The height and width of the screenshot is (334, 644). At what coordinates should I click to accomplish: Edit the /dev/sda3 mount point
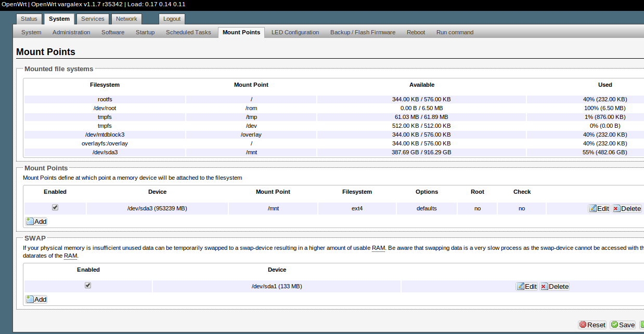(599, 208)
